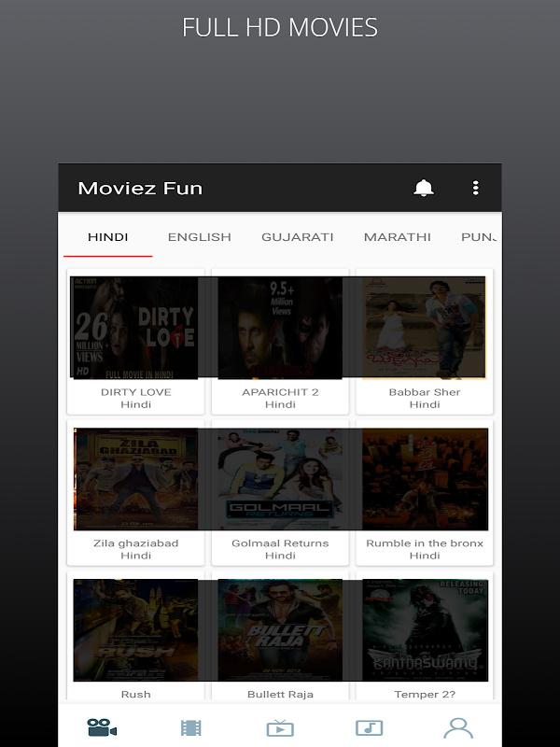This screenshot has width=560, height=747.
Task: Open the music bottom tab icon
Action: [x=369, y=728]
